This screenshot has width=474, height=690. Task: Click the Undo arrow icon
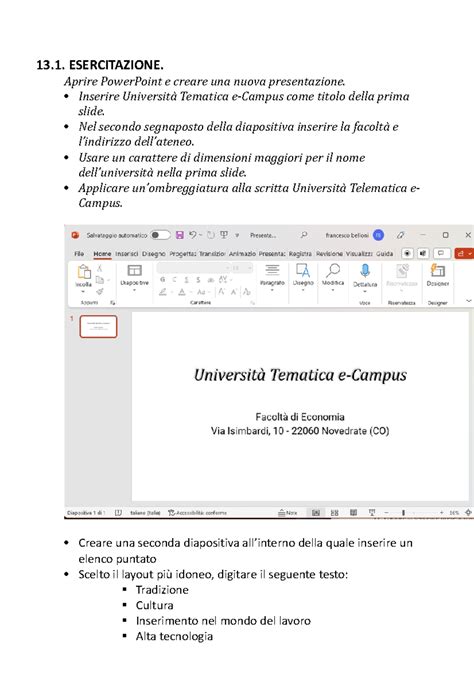[x=193, y=235]
